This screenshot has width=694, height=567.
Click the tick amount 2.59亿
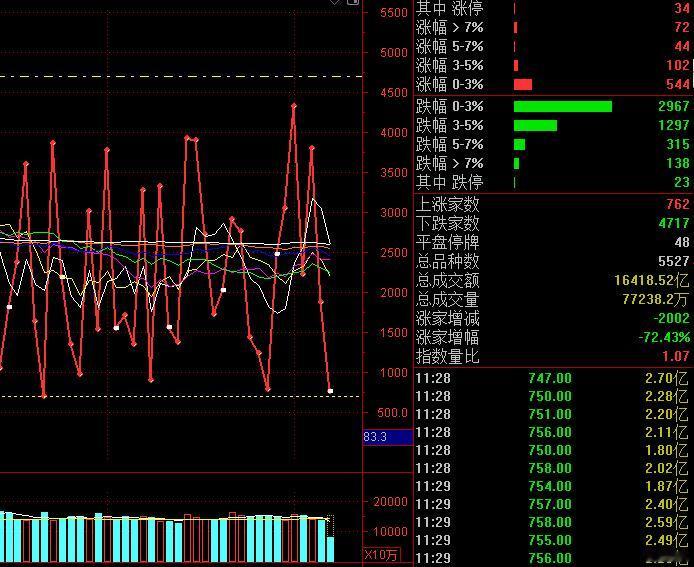[667, 522]
